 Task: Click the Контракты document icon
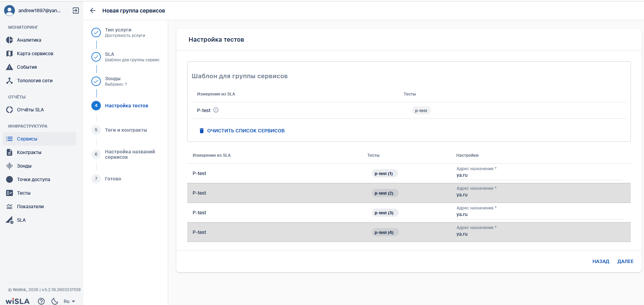[9, 152]
